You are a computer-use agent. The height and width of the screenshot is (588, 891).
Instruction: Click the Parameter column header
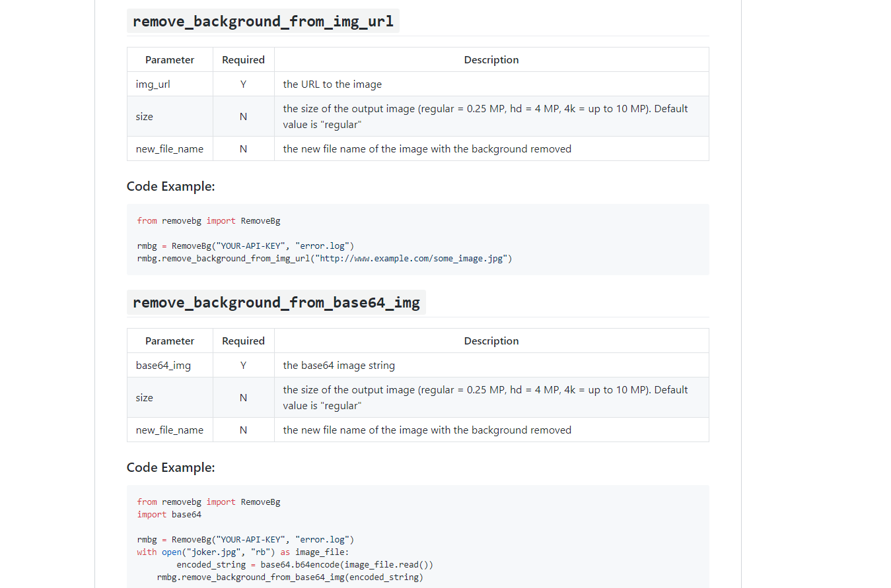pos(169,59)
